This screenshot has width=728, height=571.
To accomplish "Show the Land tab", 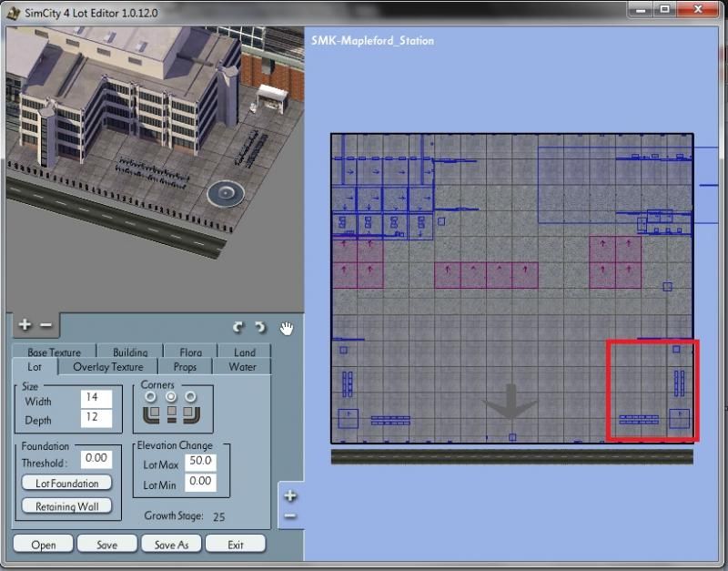I will (245, 352).
